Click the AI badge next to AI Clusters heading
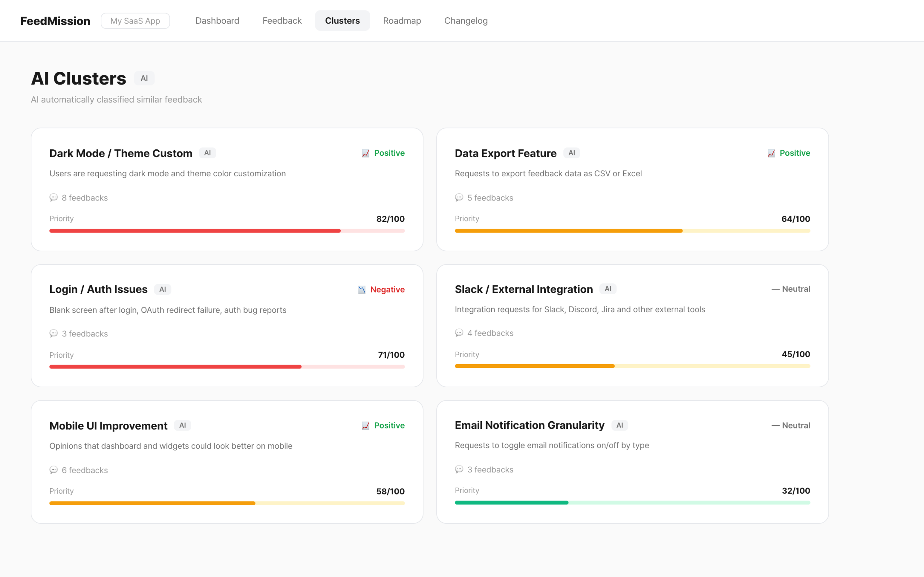This screenshot has width=924, height=577. pyautogui.click(x=144, y=78)
